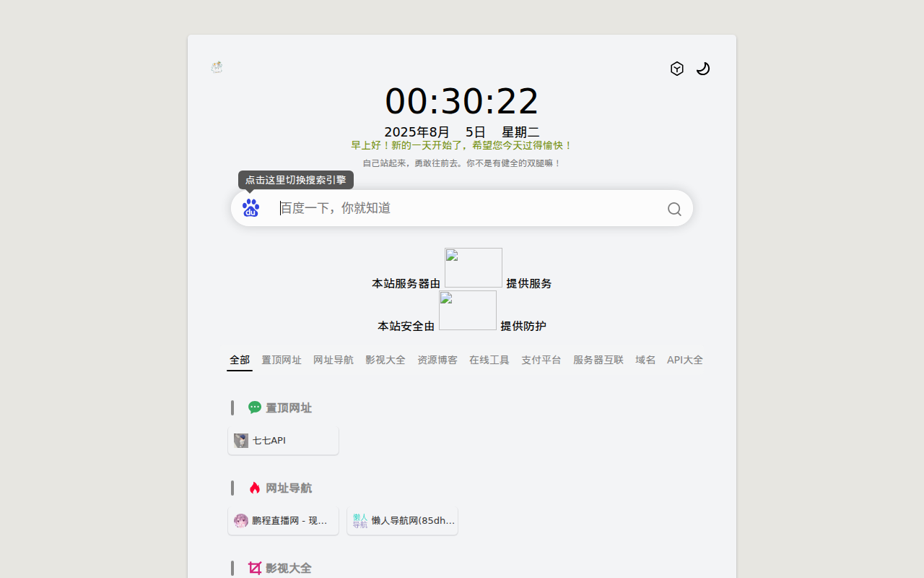Toggle dark mode with the moon icon
The width and height of the screenshot is (924, 578).
(703, 69)
